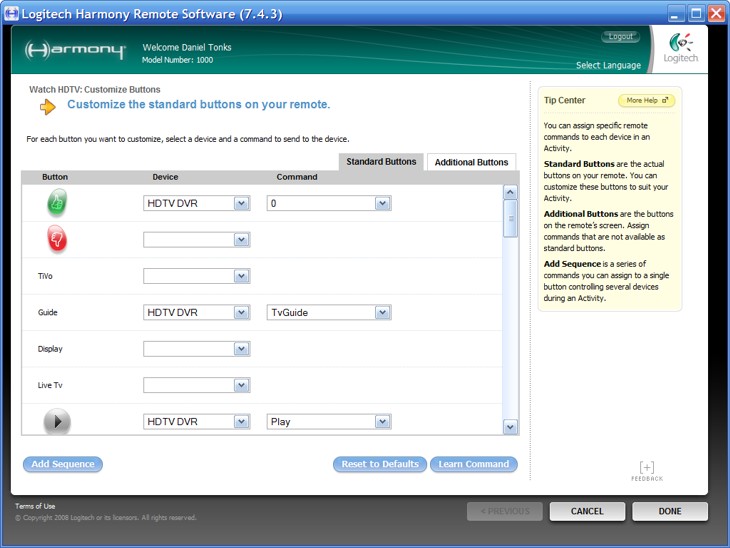Image resolution: width=730 pixels, height=548 pixels.
Task: Open More Help in Tip Center
Action: 647,100
